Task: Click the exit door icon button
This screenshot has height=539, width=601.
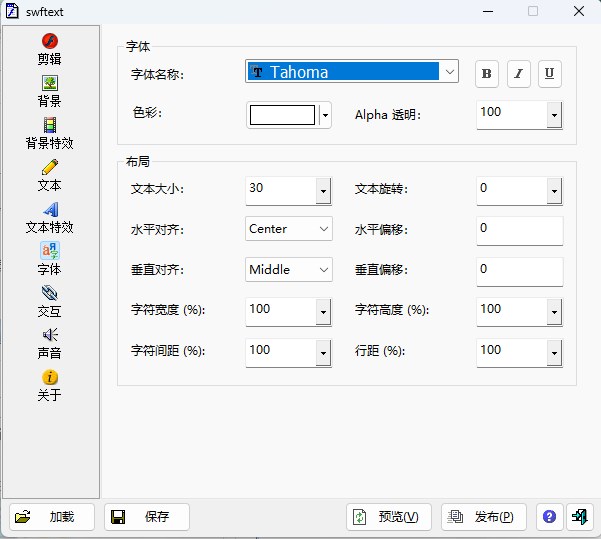Action: pyautogui.click(x=580, y=517)
